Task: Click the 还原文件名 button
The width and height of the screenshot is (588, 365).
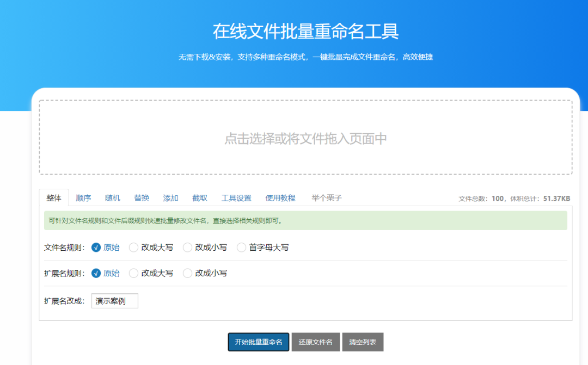Action: [x=316, y=342]
